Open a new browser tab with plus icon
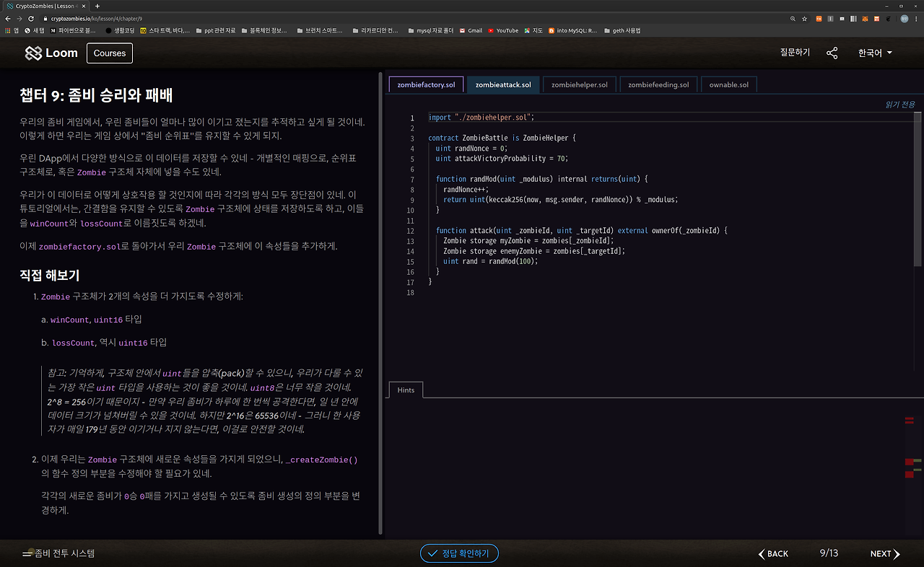The image size is (924, 567). [99, 6]
